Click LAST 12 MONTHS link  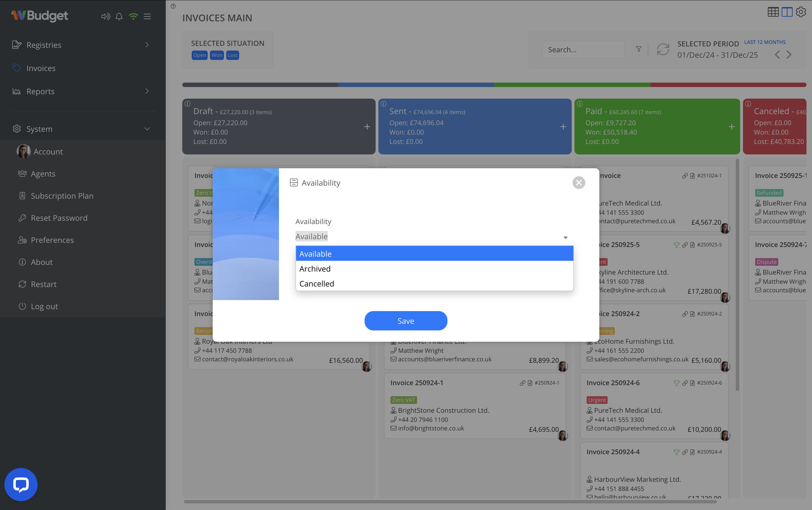[765, 42]
